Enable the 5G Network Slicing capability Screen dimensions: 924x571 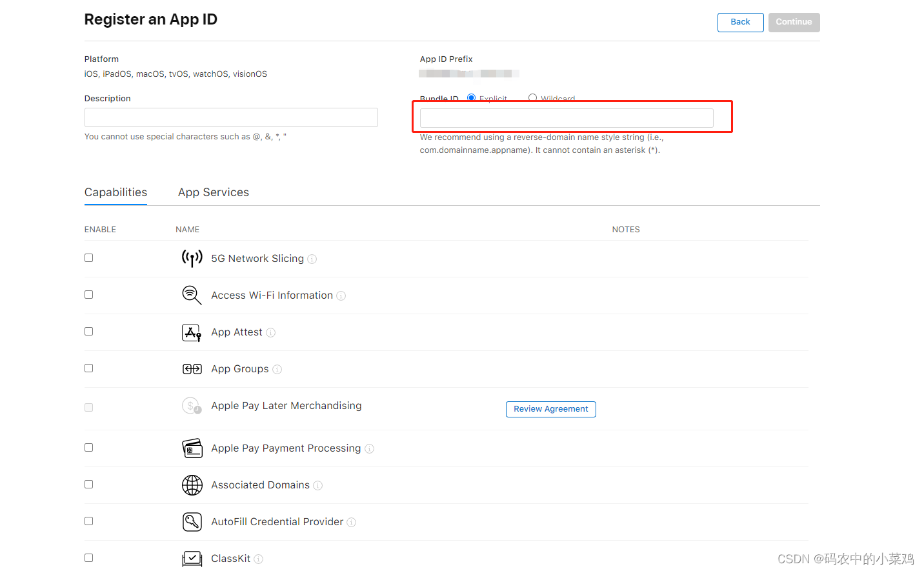(89, 258)
